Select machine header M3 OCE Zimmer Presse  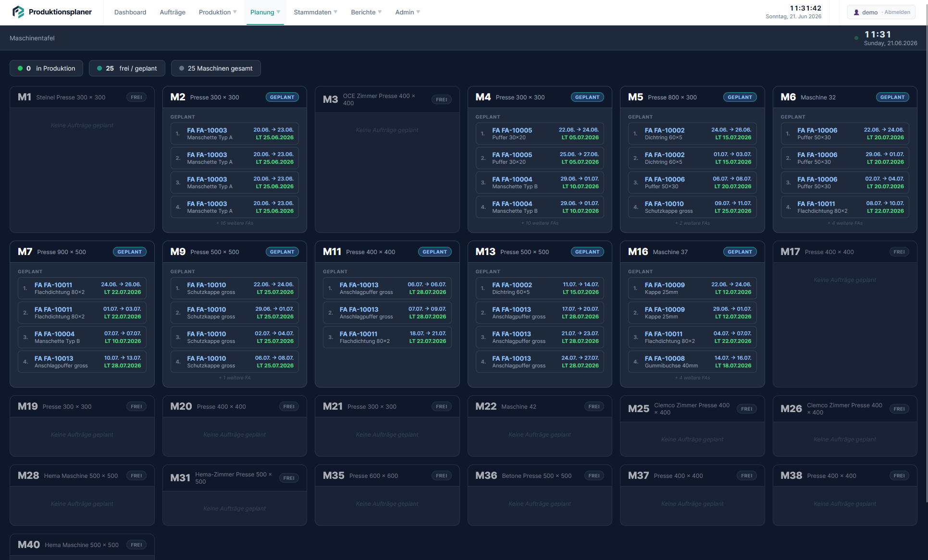click(387, 99)
